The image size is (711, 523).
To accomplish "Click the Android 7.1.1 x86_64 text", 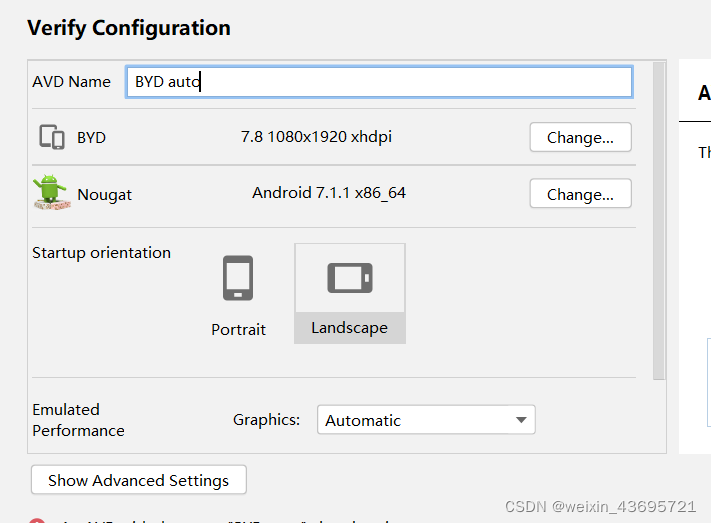I will pos(329,193).
